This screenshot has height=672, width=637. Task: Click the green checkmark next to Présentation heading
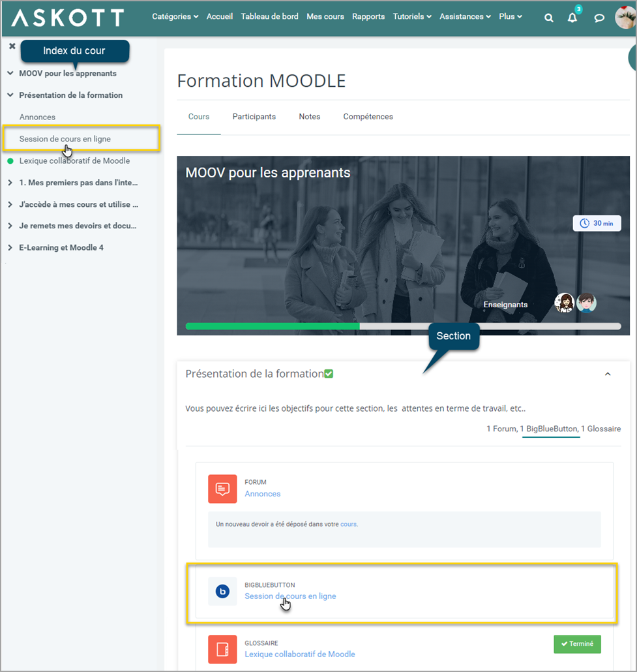(x=329, y=374)
